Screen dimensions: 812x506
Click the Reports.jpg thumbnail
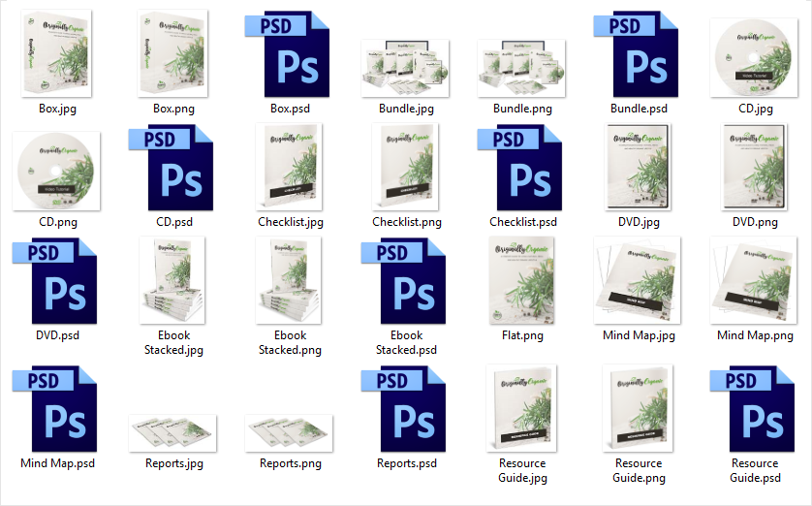coord(172,433)
